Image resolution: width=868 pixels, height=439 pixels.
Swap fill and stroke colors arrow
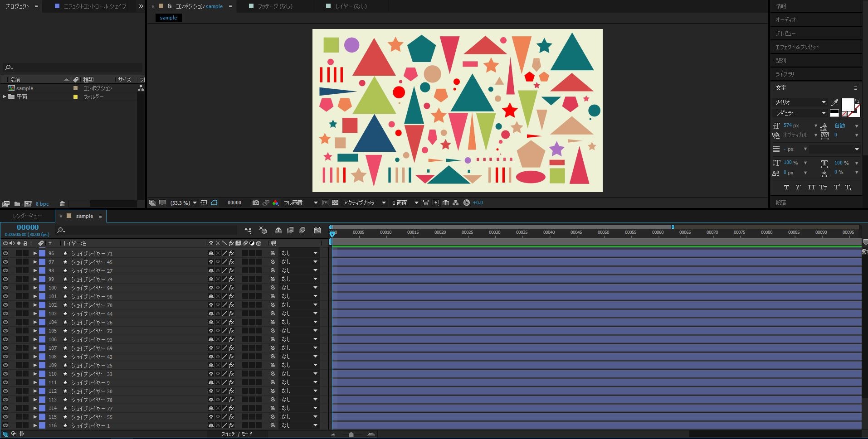pyautogui.click(x=857, y=101)
